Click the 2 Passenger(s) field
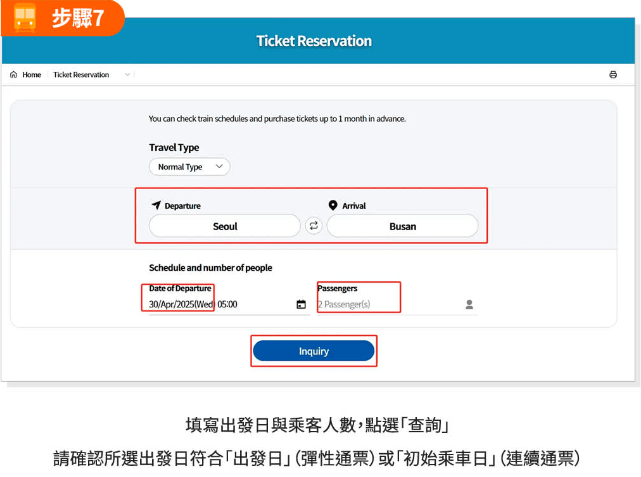641x477 pixels. [397, 305]
